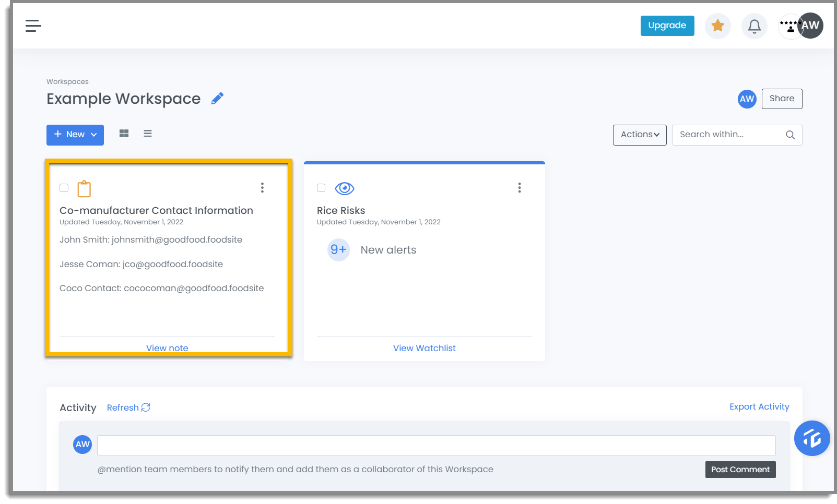The width and height of the screenshot is (837, 504).
Task: Switch to grid view layout
Action: pyautogui.click(x=124, y=134)
